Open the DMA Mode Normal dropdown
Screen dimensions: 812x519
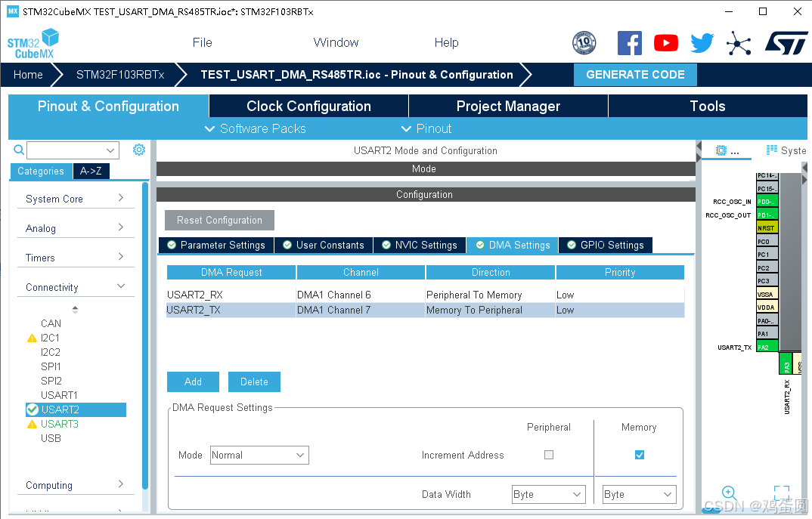(x=259, y=455)
